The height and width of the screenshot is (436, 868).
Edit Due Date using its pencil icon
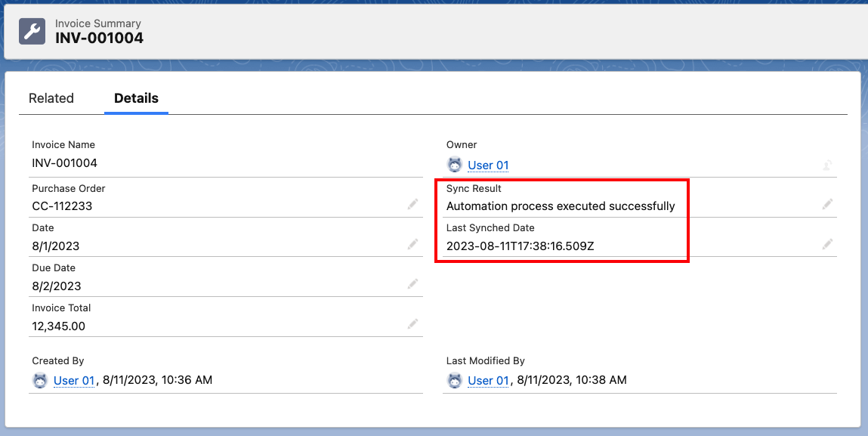pos(412,284)
